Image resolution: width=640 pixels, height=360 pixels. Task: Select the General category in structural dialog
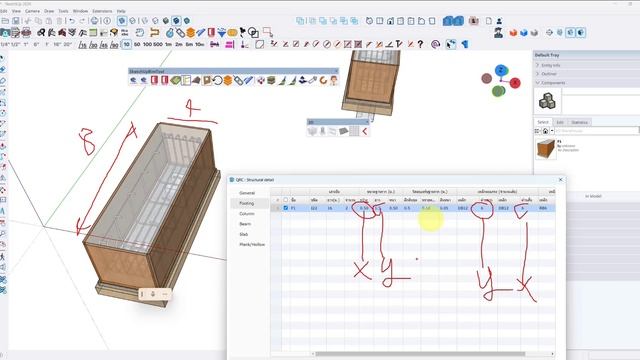pyautogui.click(x=247, y=193)
